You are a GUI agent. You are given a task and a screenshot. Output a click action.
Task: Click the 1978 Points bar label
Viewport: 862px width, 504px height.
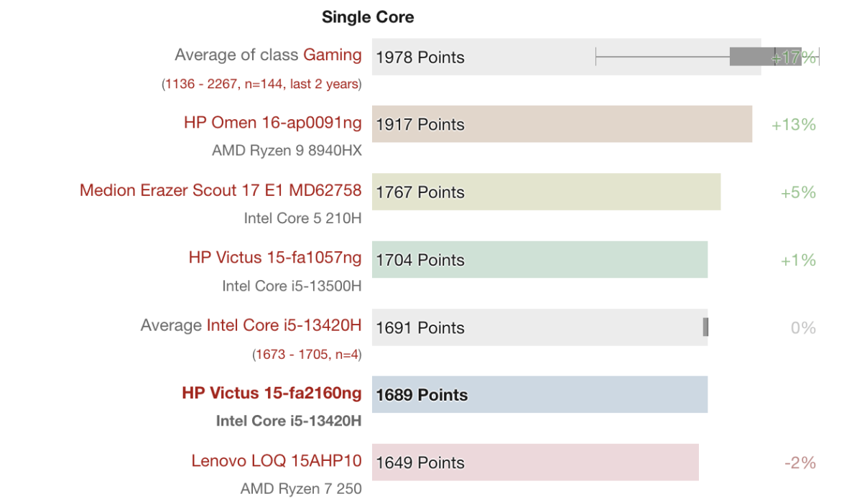420,57
